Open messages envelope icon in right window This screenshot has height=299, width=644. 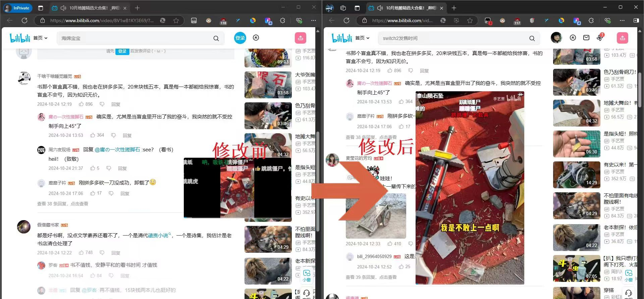586,38
